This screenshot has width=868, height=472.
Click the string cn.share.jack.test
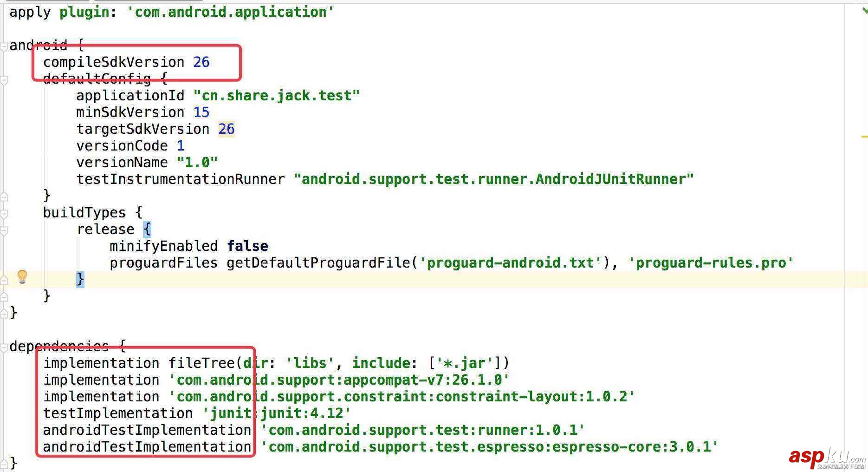click(276, 95)
